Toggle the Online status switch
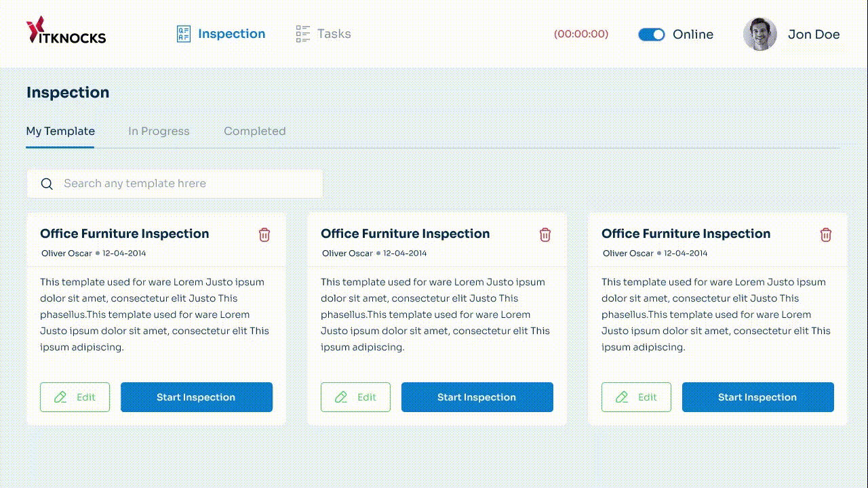This screenshot has width=868, height=488. (652, 35)
